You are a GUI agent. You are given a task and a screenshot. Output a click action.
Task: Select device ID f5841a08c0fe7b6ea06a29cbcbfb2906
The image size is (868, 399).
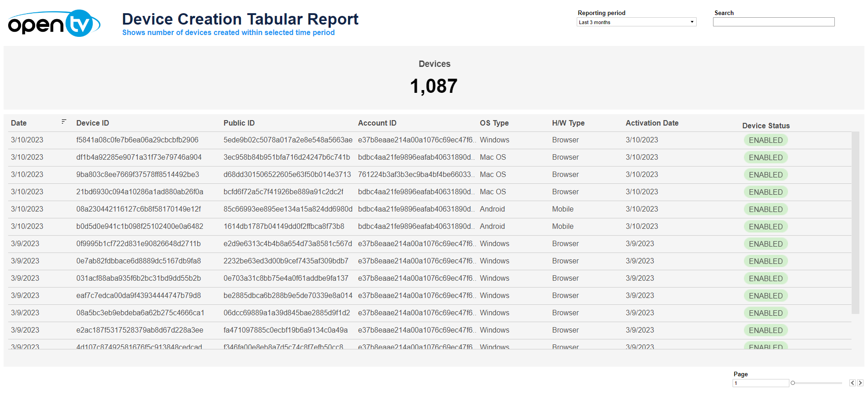click(x=137, y=140)
